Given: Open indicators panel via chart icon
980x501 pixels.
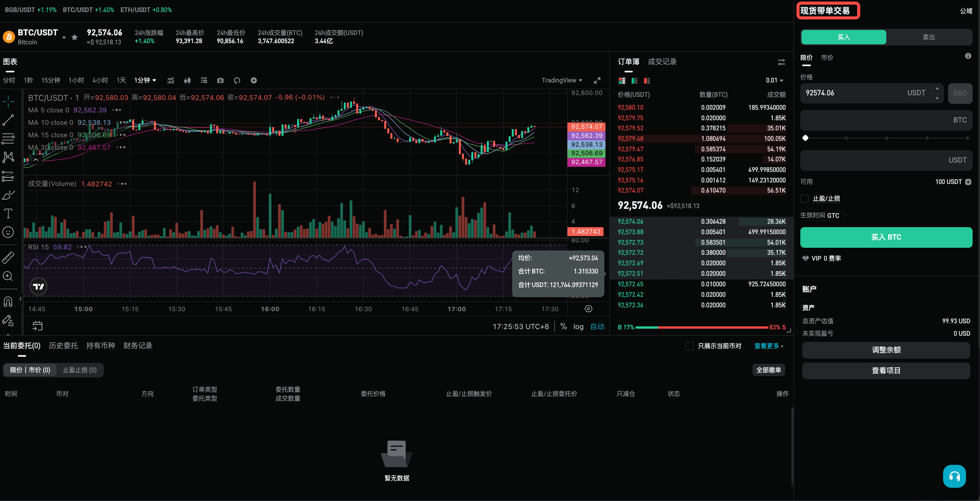Looking at the screenshot, I should 171,81.
